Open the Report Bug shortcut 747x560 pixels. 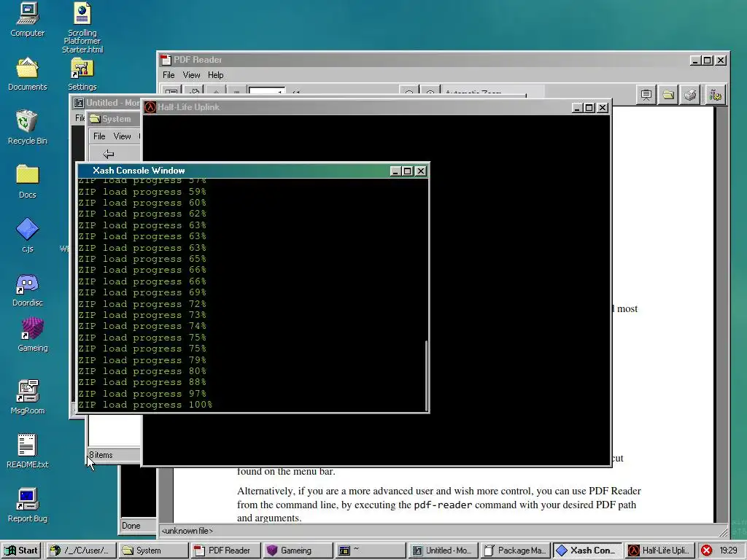coord(27,505)
